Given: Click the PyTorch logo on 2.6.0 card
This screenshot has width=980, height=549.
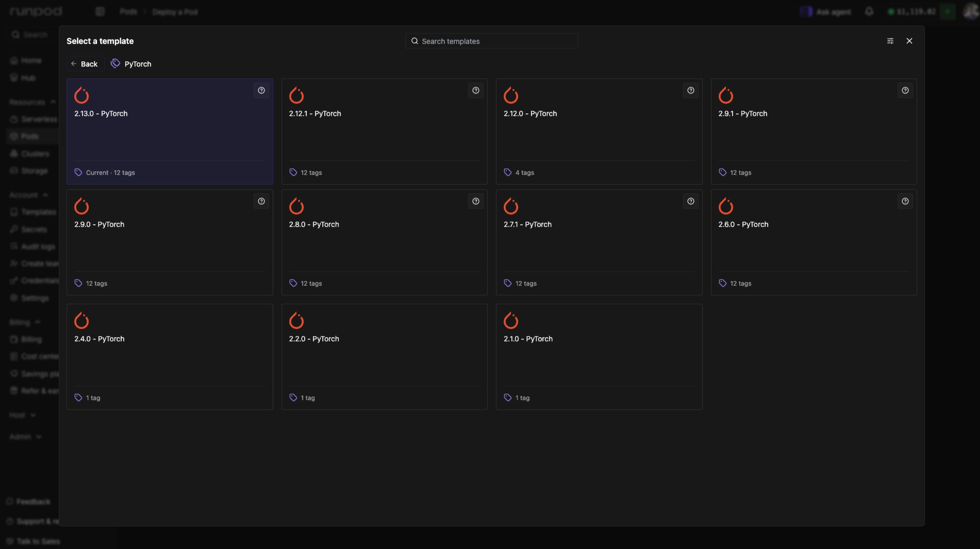Looking at the screenshot, I should pos(726,206).
